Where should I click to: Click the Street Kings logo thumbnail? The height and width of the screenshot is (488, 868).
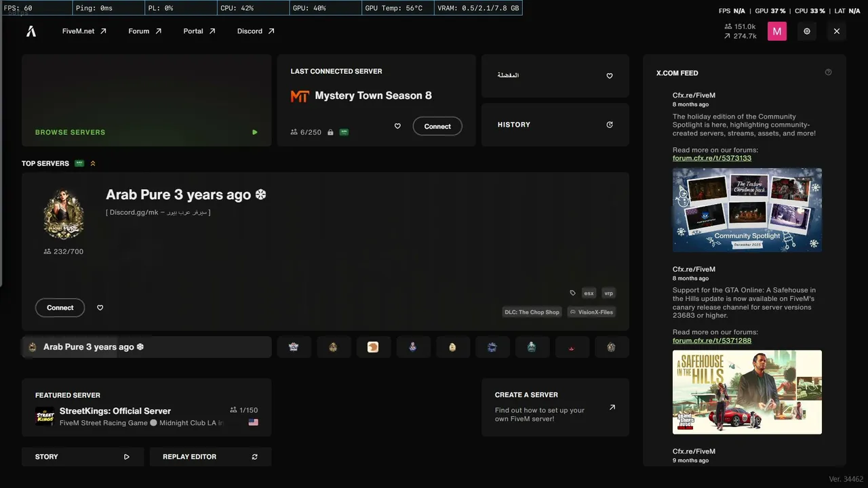[x=45, y=417]
